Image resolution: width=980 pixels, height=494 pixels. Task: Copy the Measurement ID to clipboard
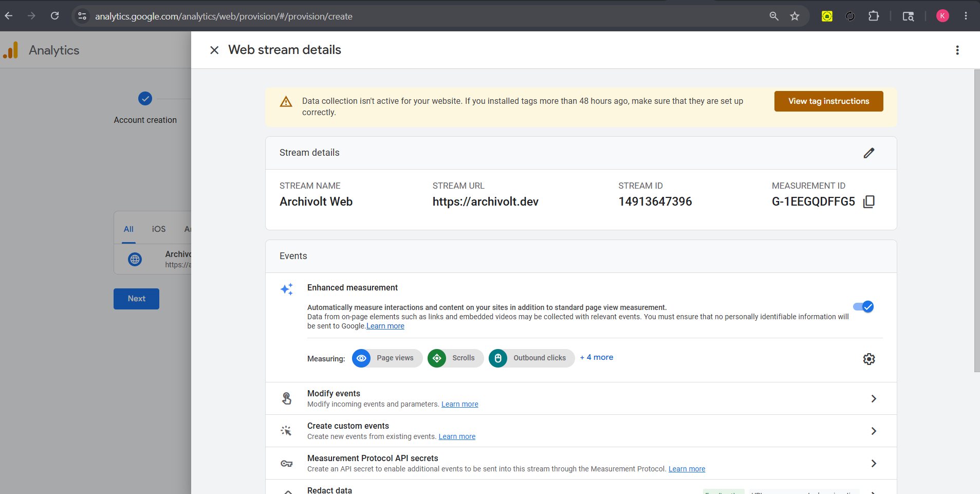869,202
